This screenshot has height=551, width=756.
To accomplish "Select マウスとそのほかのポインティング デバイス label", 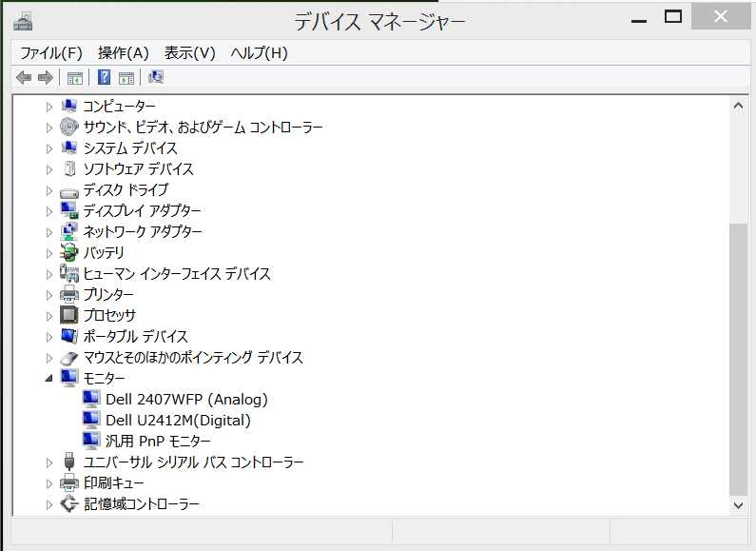I will tap(193, 358).
